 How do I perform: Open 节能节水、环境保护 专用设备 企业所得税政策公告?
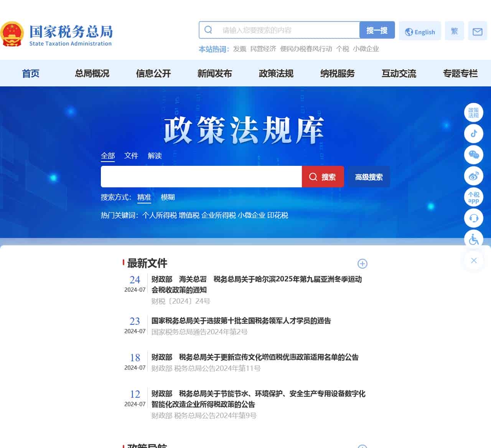(259, 399)
